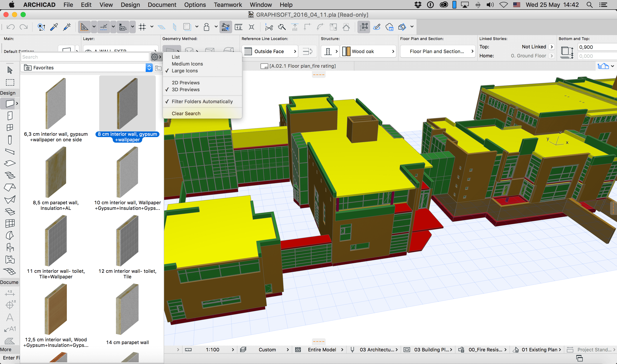Select the Door tool in the toolbox
Image resolution: width=617 pixels, height=364 pixels.
pyautogui.click(x=10, y=116)
